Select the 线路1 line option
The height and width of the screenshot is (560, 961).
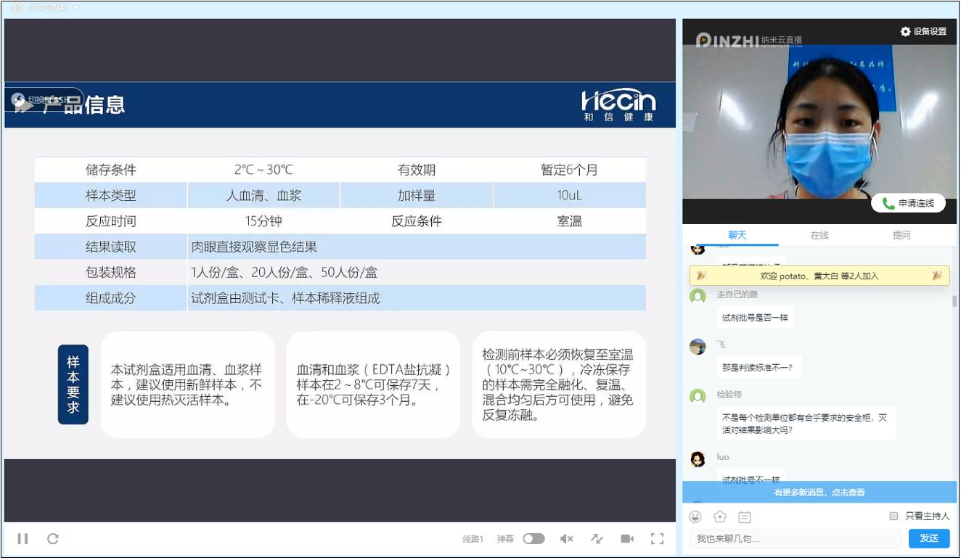tap(473, 539)
